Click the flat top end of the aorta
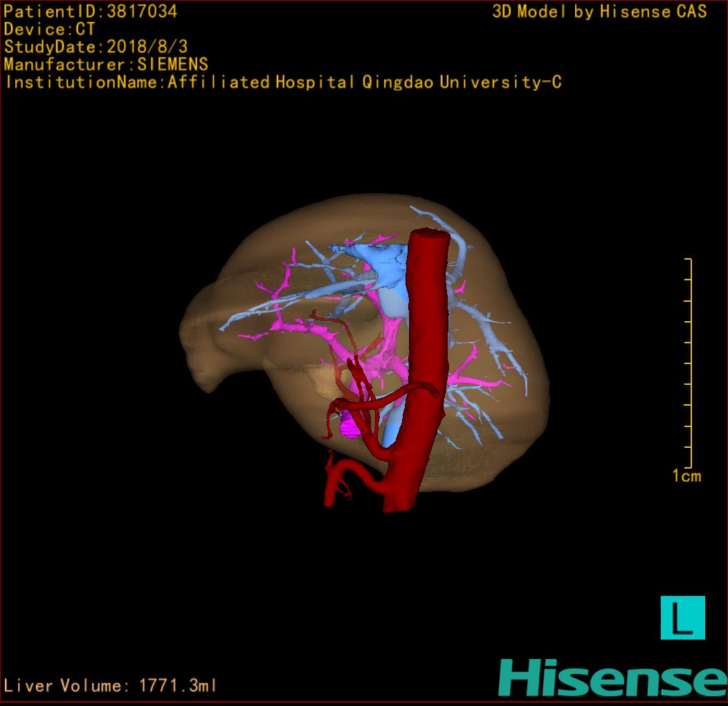The height and width of the screenshot is (706, 728). point(429,237)
